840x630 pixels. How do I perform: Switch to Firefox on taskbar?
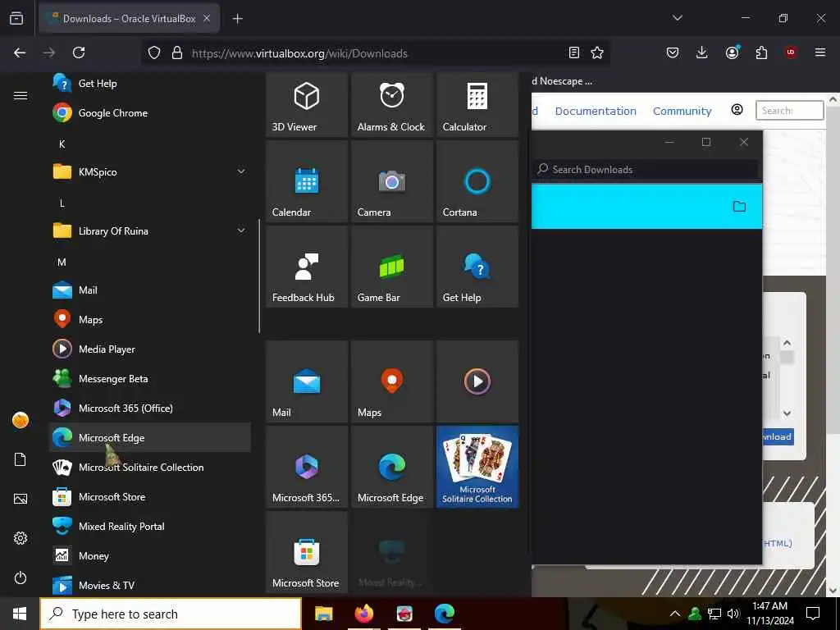pos(363,614)
